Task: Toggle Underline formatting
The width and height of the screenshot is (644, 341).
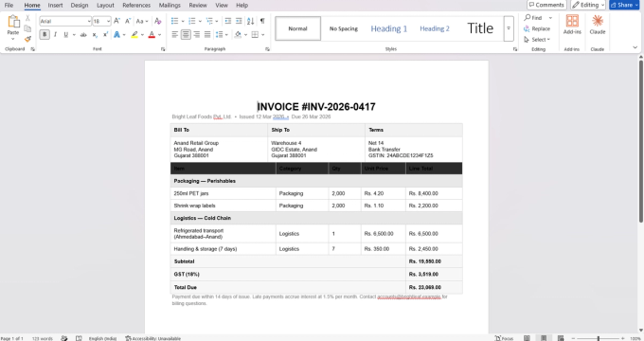Action: 65,35
